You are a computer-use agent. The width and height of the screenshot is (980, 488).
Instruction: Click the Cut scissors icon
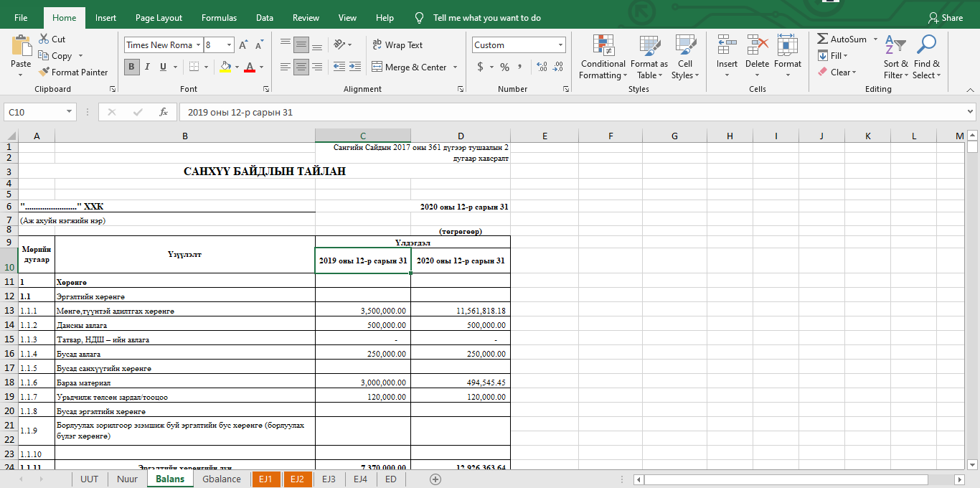(x=44, y=39)
